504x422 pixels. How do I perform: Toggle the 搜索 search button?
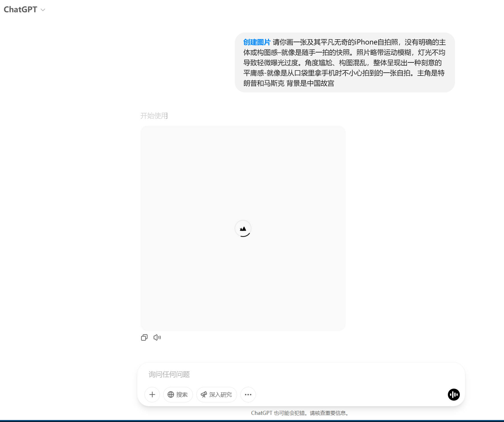[178, 395]
